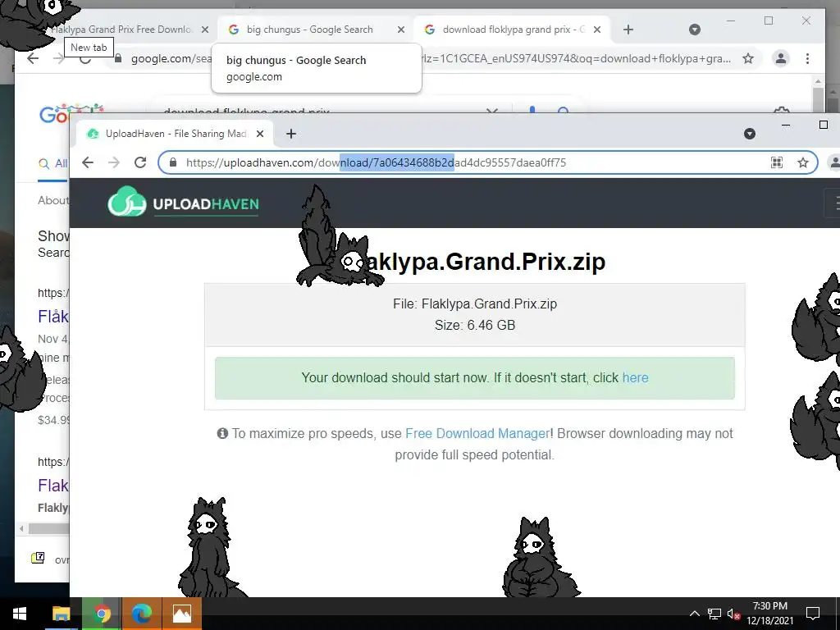The width and height of the screenshot is (840, 630).
Task: Click Chrome icon on taskbar
Action: [x=102, y=614]
